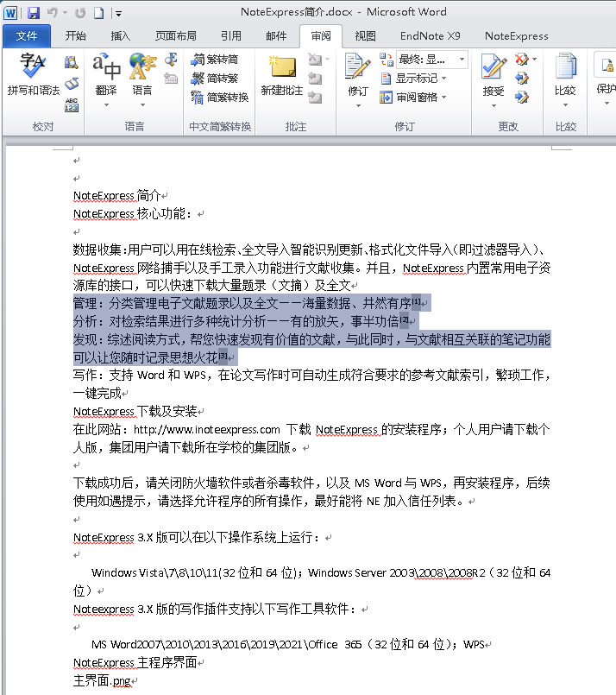Open the NoteExpress ribbon tab
Viewport: 616px width, 695px height.
click(517, 36)
